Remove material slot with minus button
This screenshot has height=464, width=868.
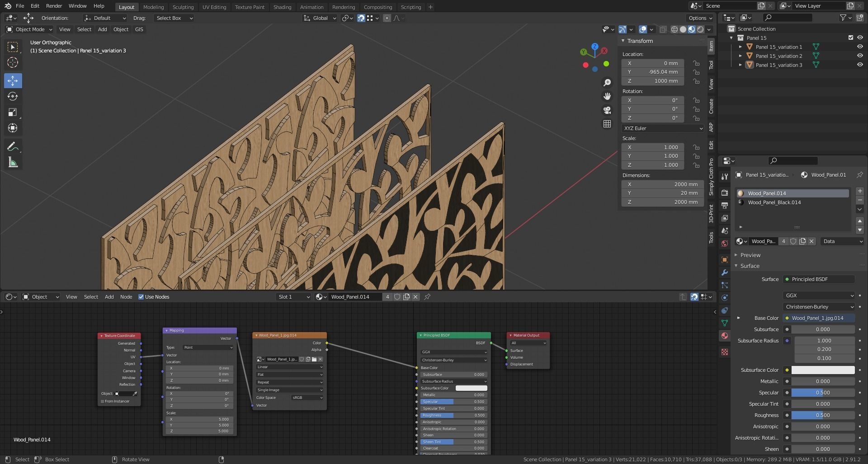[x=860, y=200]
